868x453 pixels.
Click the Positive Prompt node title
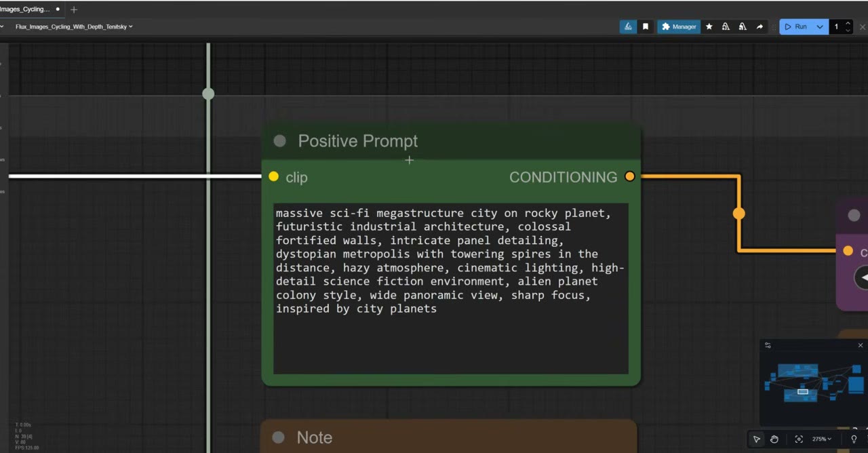click(x=357, y=141)
